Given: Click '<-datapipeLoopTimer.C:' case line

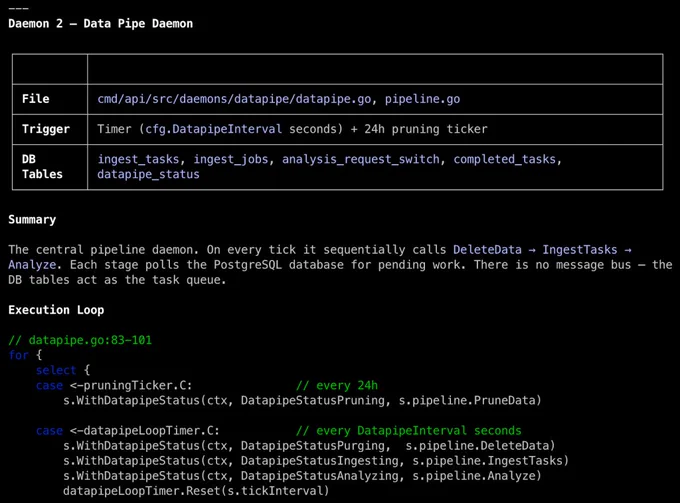Looking at the screenshot, I should click(145, 431).
